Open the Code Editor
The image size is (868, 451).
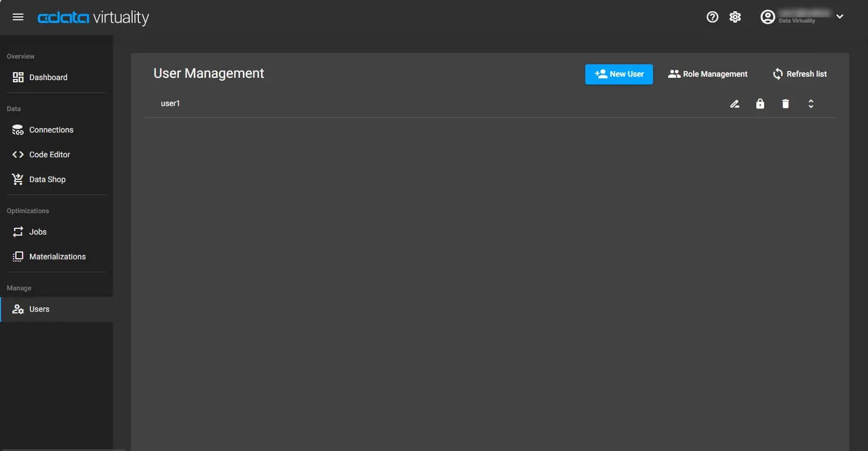[x=49, y=154]
